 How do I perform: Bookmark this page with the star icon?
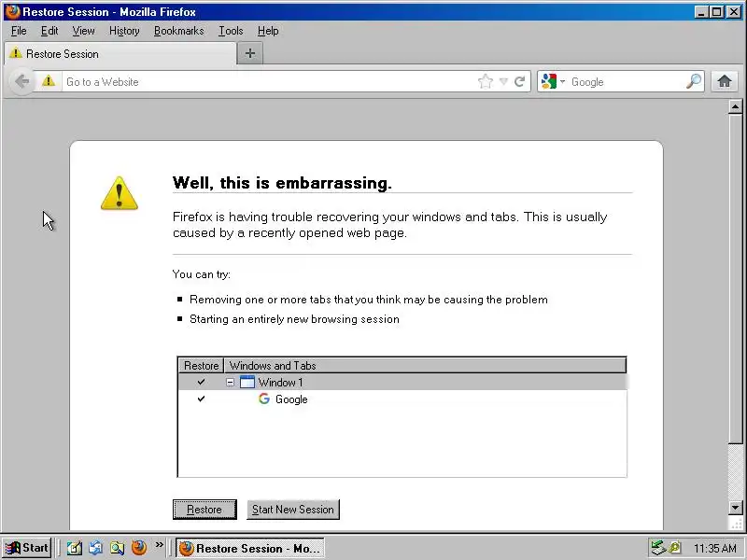click(x=485, y=81)
